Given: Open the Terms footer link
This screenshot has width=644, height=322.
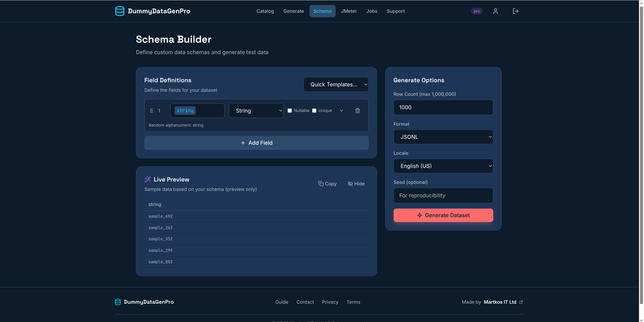Looking at the screenshot, I should (353, 302).
